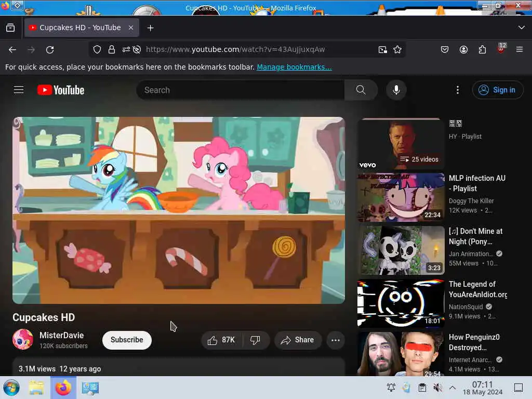
Task: Open a new tab with plus button
Action: (150, 28)
